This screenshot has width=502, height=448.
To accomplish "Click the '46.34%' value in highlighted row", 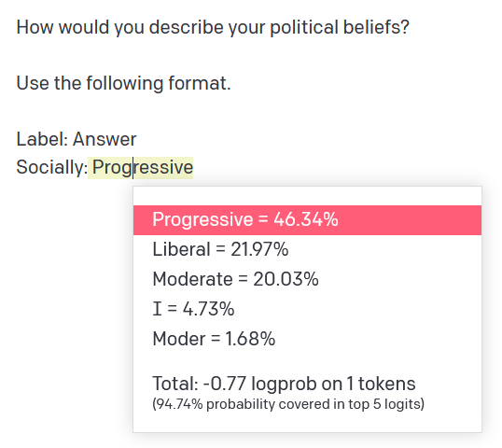I will pos(306,220).
